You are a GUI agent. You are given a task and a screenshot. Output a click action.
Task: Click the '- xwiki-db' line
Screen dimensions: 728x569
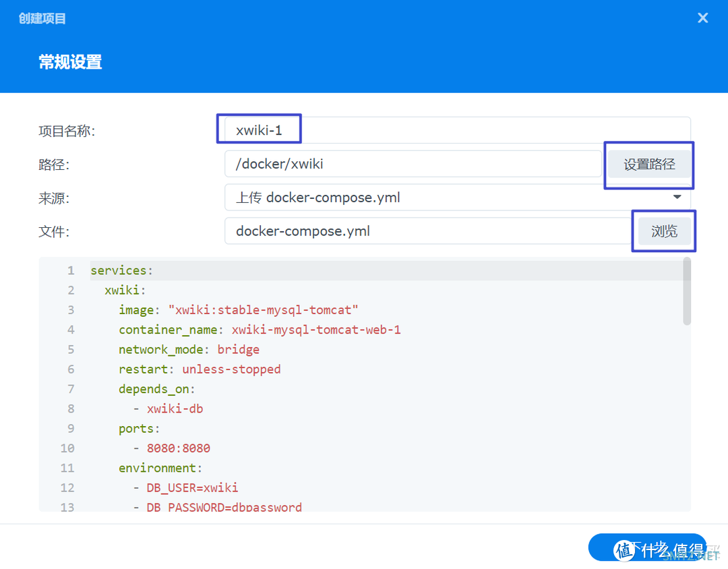click(x=168, y=409)
